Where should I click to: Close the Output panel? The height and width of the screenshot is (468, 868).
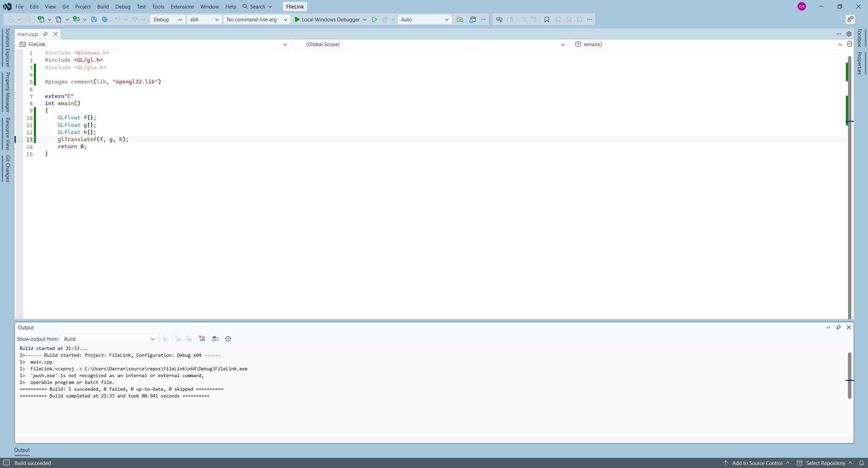pyautogui.click(x=848, y=327)
